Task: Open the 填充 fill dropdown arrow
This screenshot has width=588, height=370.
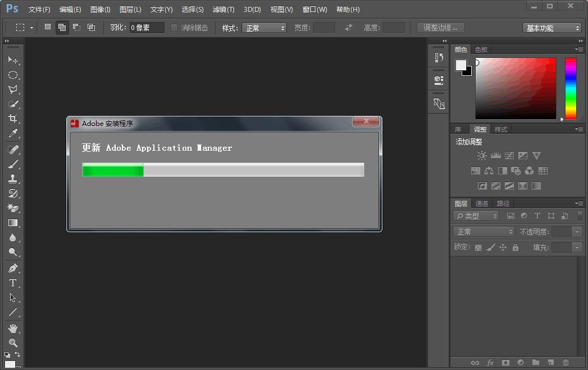Action: point(577,247)
